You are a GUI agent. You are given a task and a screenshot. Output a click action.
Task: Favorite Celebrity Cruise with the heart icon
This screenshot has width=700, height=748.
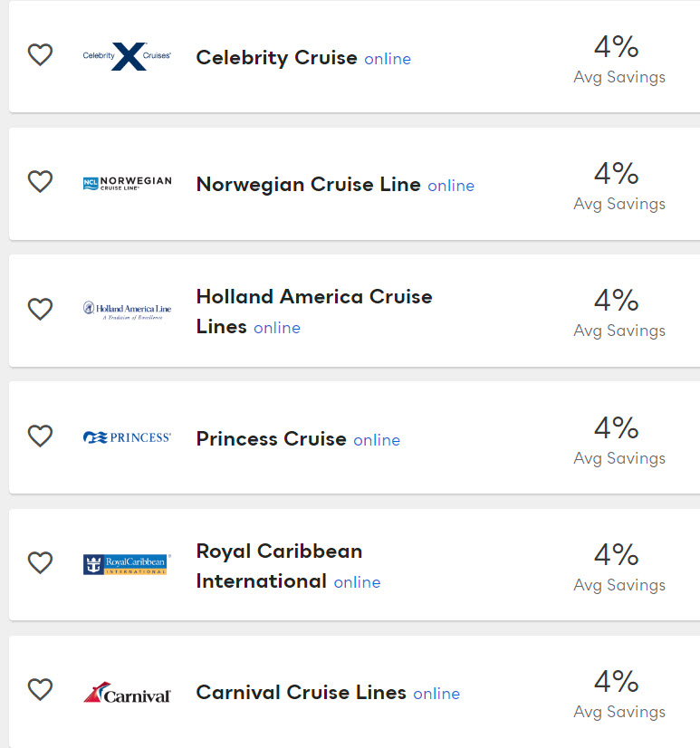pyautogui.click(x=40, y=55)
